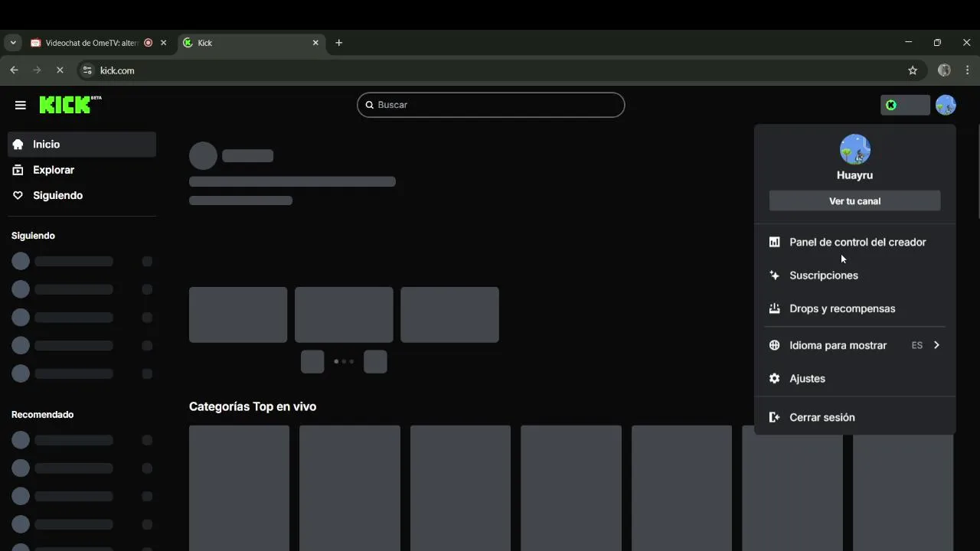Open the hamburger sidebar menu

coord(21,105)
